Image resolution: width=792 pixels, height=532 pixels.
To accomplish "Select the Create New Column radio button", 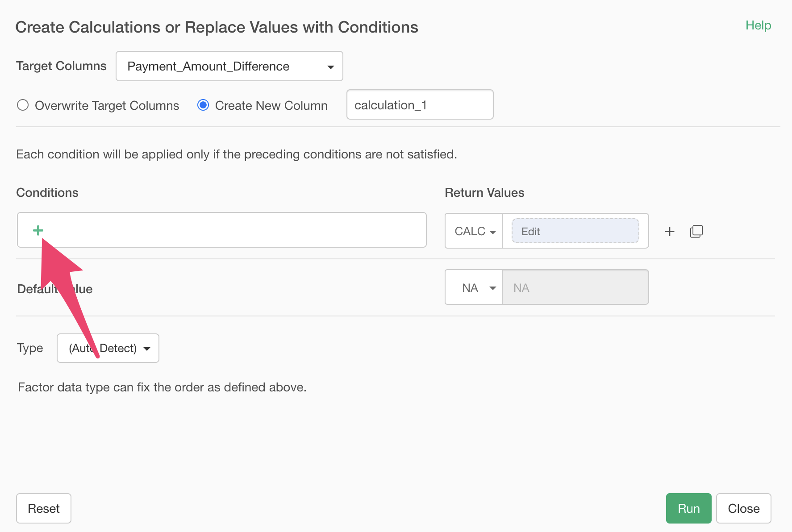I will (x=203, y=105).
